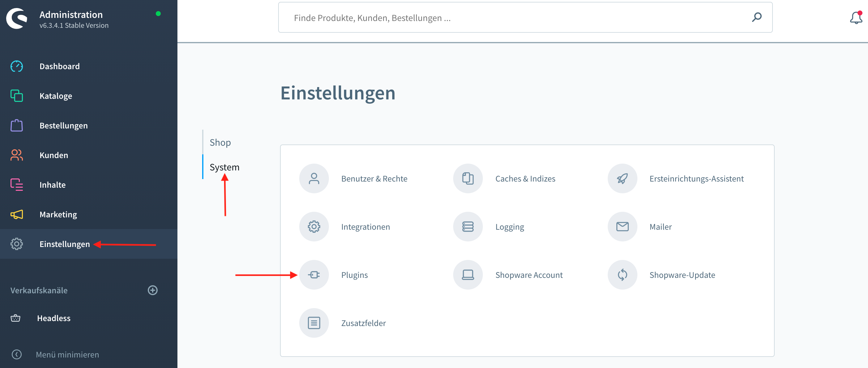The height and width of the screenshot is (368, 868).
Task: Click the v6.3.4.1 Stable Version text
Action: click(x=74, y=25)
